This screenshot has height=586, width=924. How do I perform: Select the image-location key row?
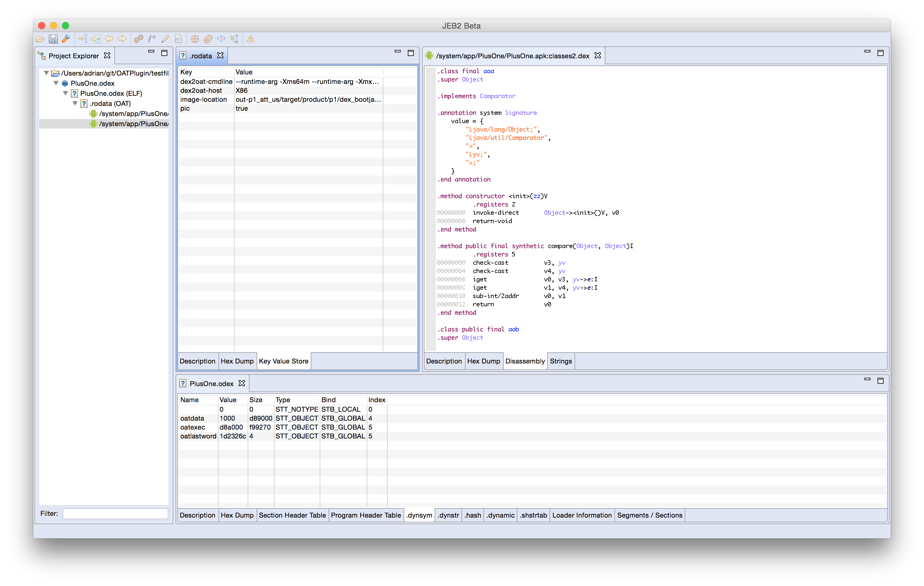tap(298, 99)
